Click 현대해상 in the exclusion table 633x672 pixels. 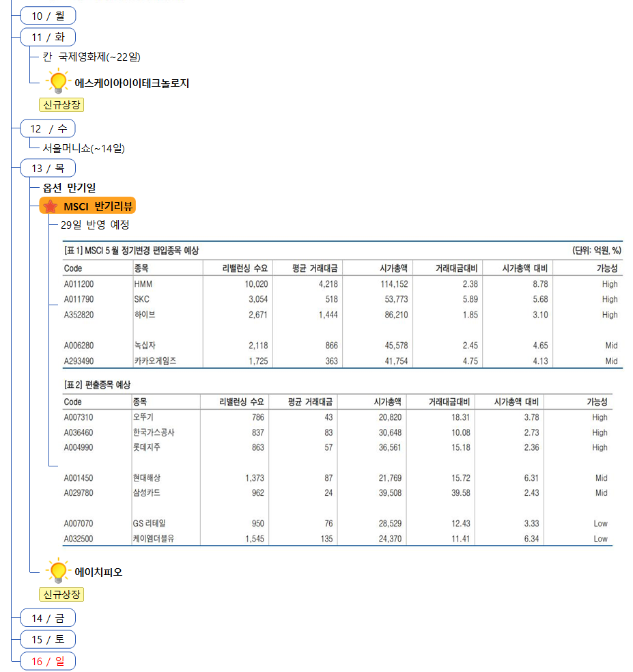coord(147,478)
